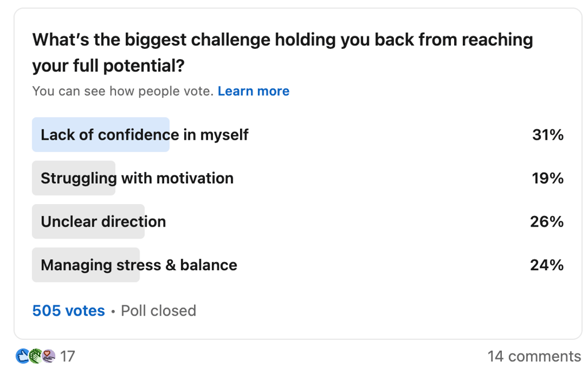Click the Poll closed status text
This screenshot has width=588, height=368.
158,310
